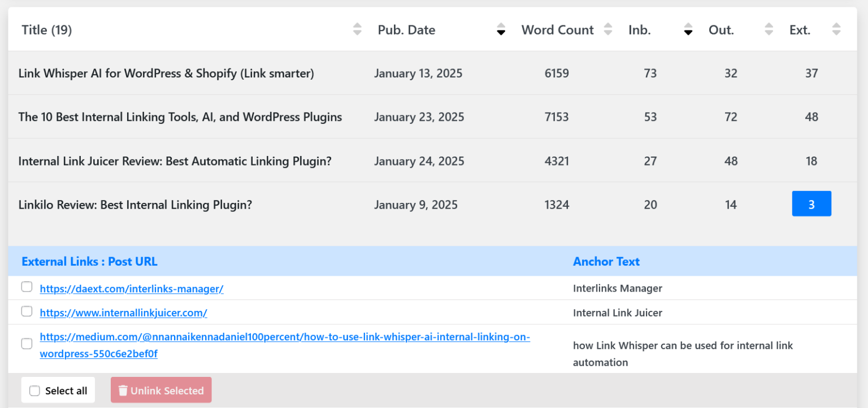Collapse the highlighted blue 3 external links count
This screenshot has height=408, width=868.
811,203
